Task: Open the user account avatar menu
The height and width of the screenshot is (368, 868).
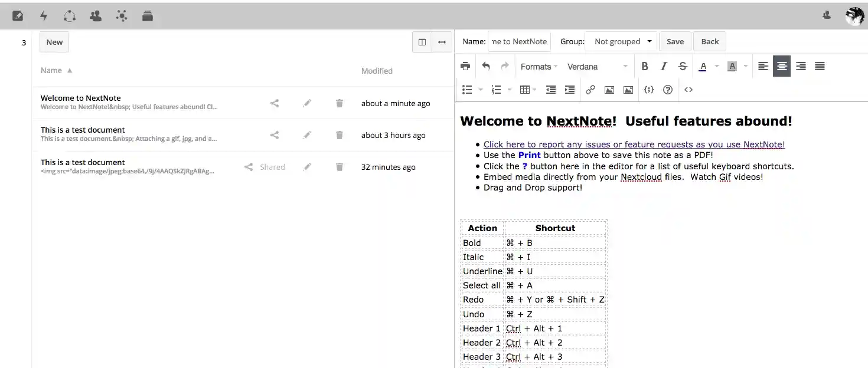Action: click(854, 16)
